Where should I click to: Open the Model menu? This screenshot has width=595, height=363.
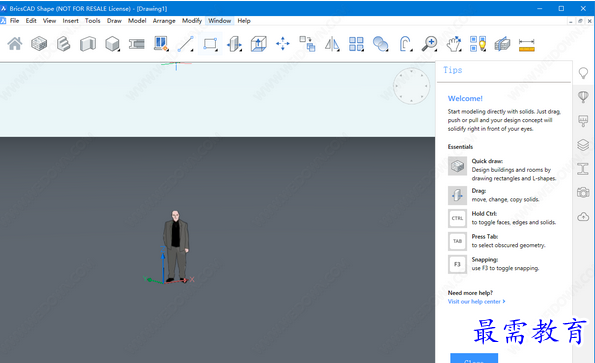click(137, 21)
